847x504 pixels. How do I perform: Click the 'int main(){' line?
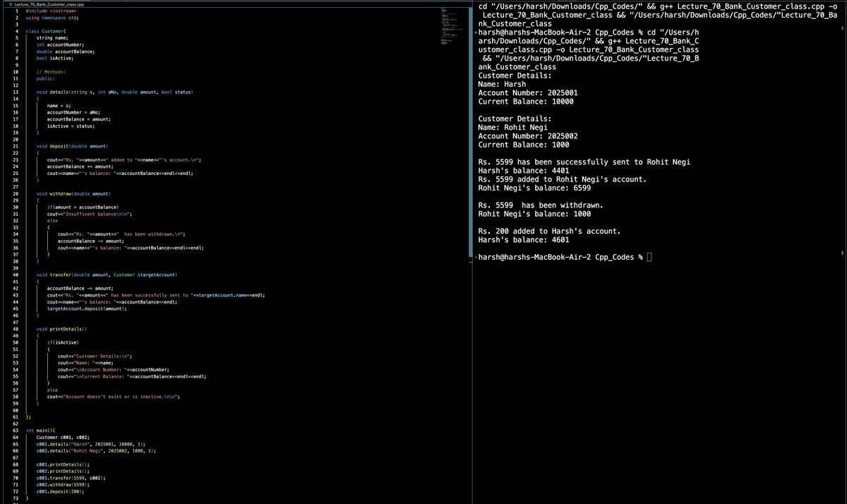tap(40, 430)
